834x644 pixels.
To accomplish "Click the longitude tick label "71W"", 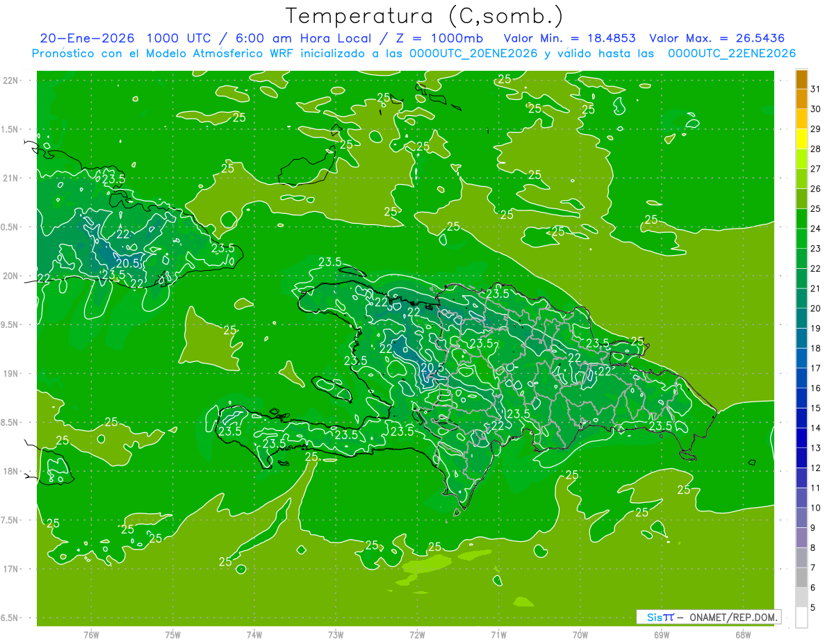I will coord(498,635).
